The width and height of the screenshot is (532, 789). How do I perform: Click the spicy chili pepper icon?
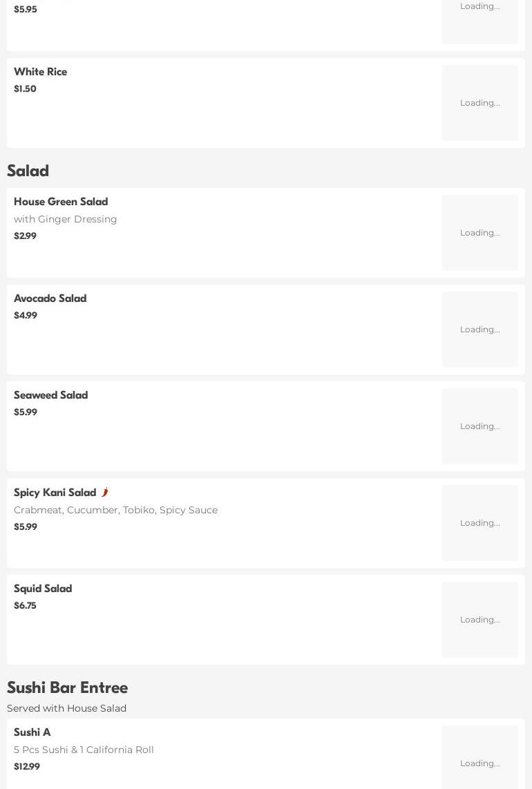tap(105, 493)
